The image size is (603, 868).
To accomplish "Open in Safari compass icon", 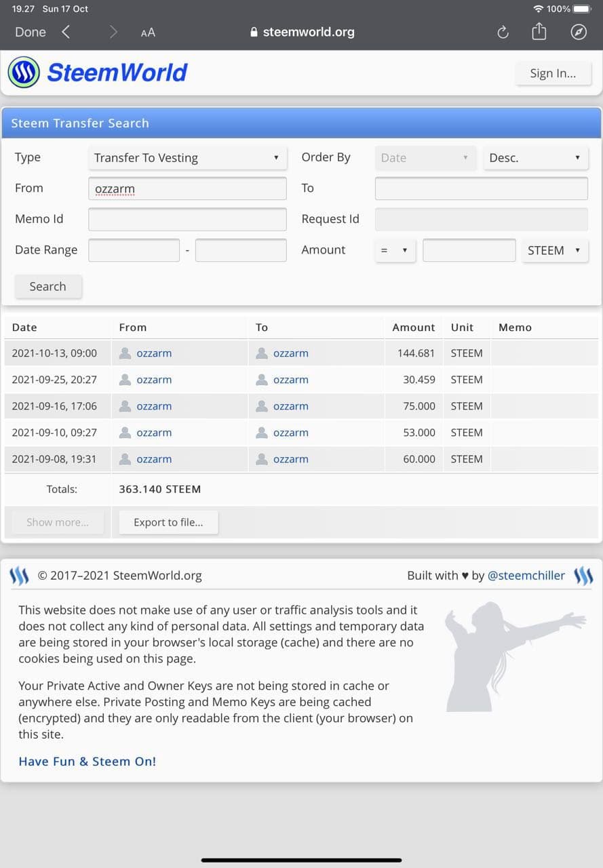I will click(x=579, y=32).
